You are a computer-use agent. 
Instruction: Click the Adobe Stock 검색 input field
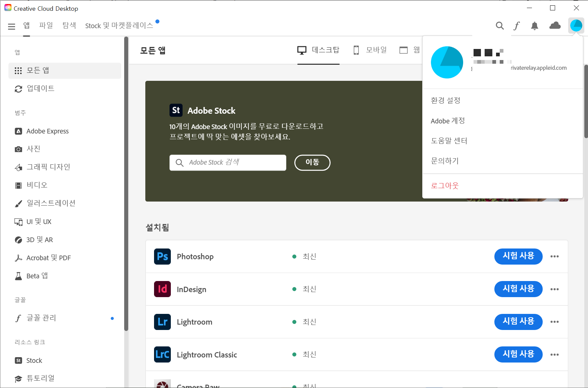coord(228,163)
